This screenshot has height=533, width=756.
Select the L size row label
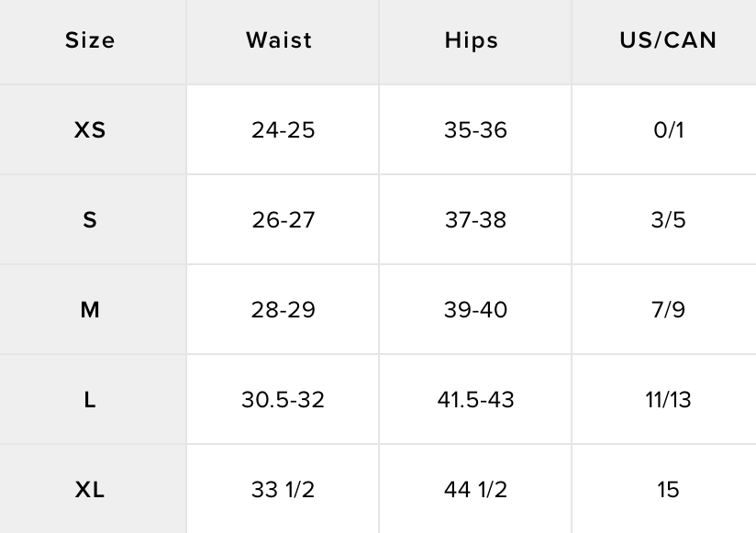(x=90, y=400)
